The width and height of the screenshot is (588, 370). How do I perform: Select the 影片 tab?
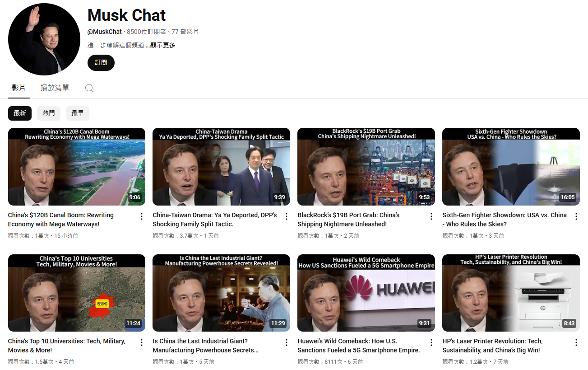(19, 87)
